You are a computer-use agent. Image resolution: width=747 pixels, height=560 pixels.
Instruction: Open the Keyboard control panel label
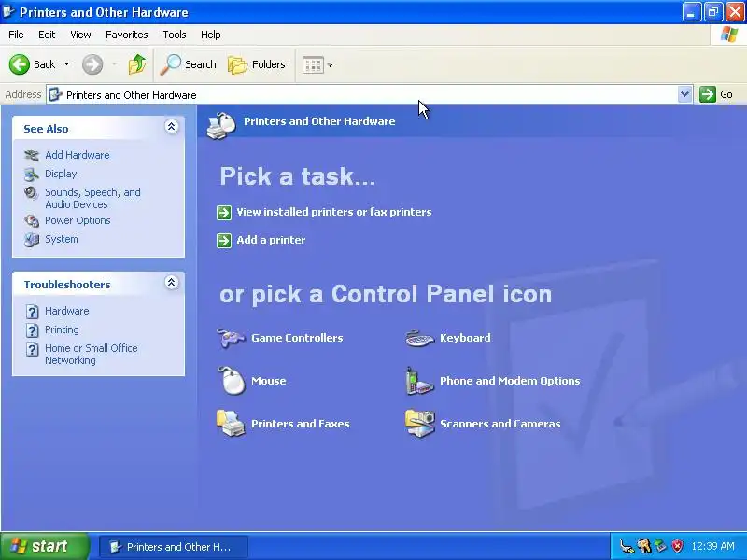(x=465, y=338)
